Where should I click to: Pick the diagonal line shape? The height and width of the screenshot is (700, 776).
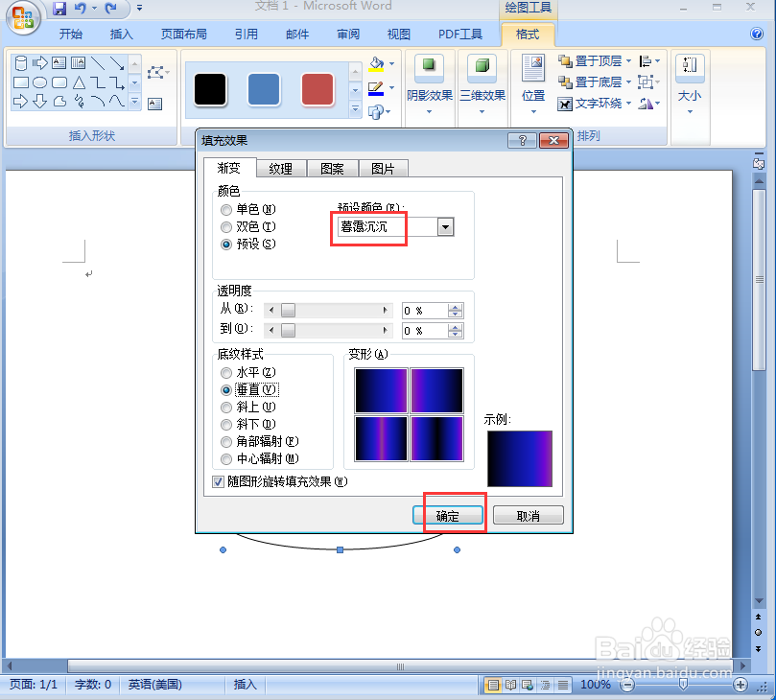pos(98,63)
